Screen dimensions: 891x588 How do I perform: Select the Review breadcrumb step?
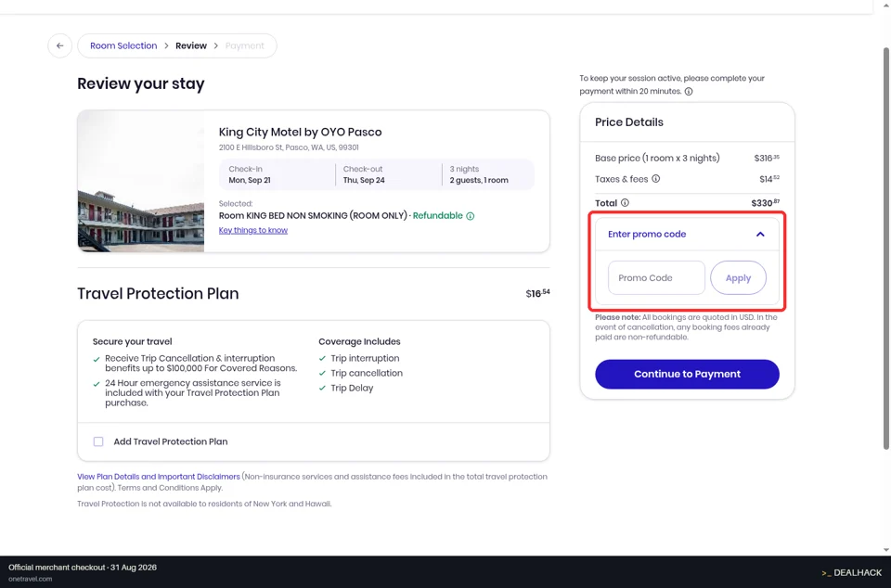pyautogui.click(x=191, y=46)
